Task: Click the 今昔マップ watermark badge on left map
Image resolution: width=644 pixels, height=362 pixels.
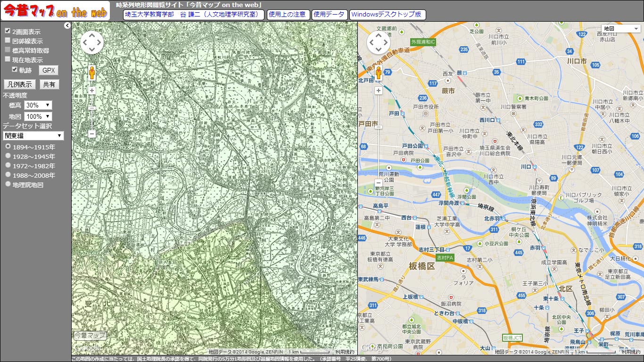Action: [90, 336]
